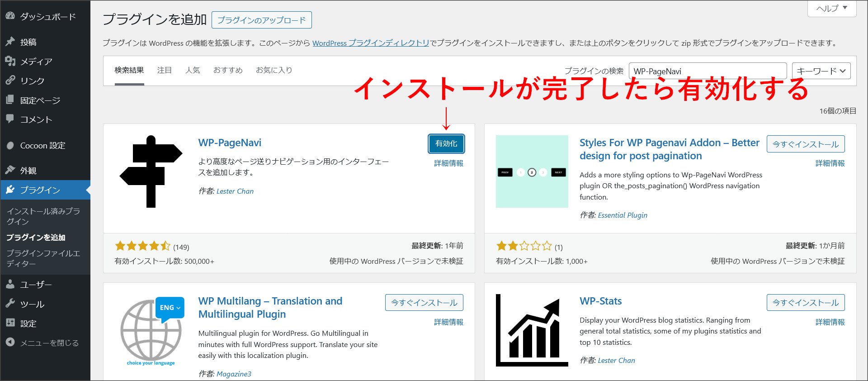This screenshot has height=381, width=868.
Task: Click the ユーザー person icon
Action: click(10, 284)
